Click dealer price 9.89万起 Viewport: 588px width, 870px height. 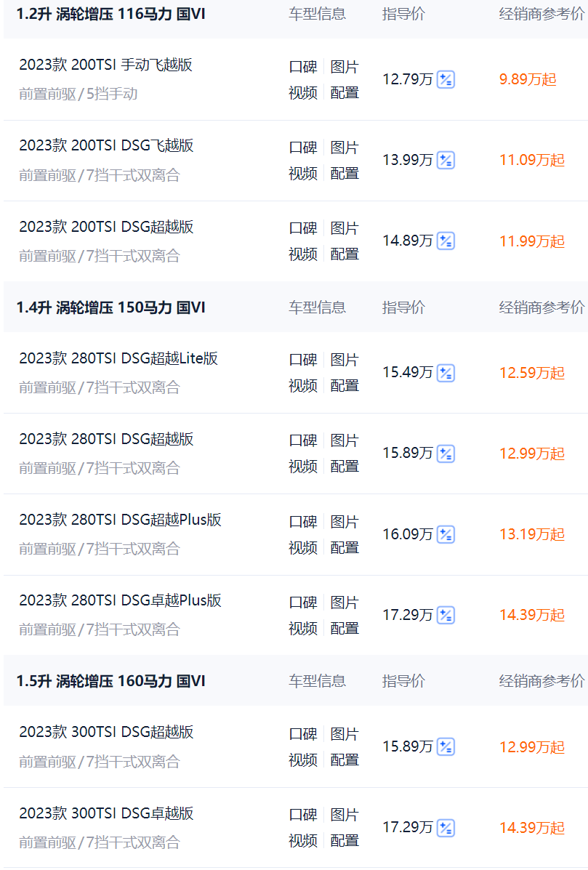click(528, 79)
